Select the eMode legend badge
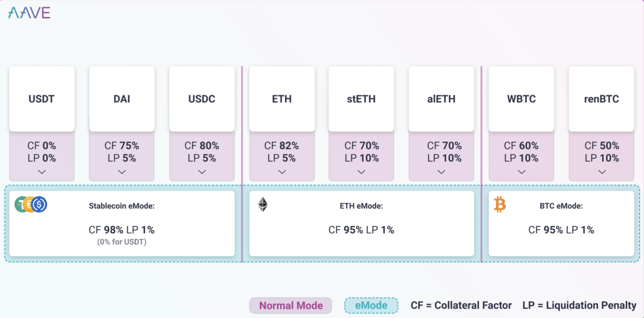 371,306
